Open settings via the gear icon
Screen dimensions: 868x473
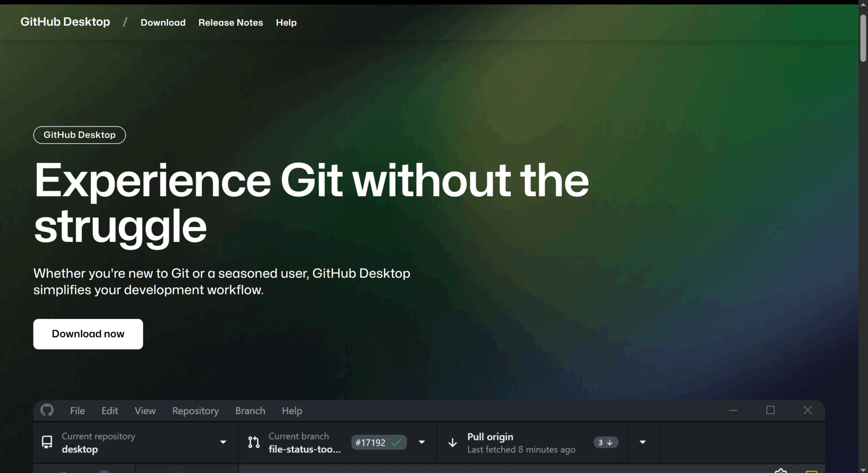tap(782, 470)
